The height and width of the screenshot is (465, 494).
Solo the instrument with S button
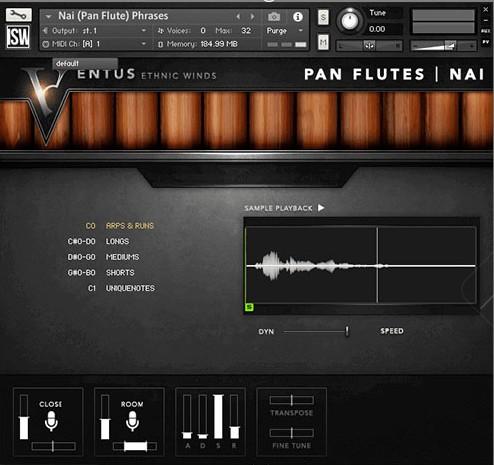323,17
